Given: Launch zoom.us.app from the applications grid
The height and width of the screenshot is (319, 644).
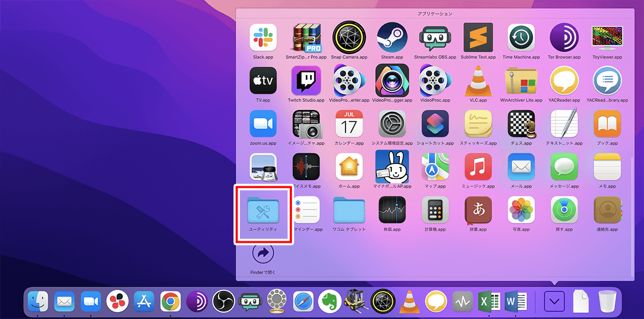Looking at the screenshot, I should [x=263, y=124].
